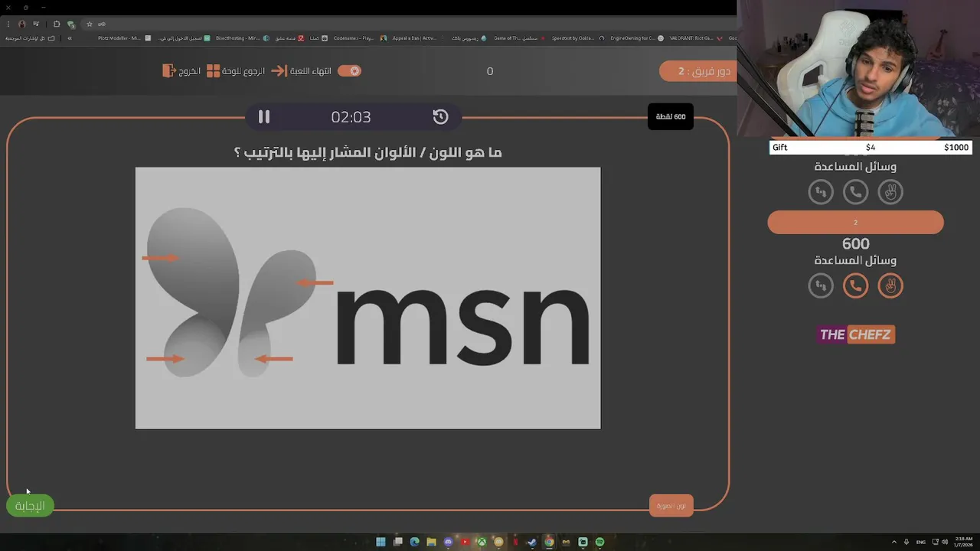
Task: Show hidden system tray icons
Action: (896, 542)
